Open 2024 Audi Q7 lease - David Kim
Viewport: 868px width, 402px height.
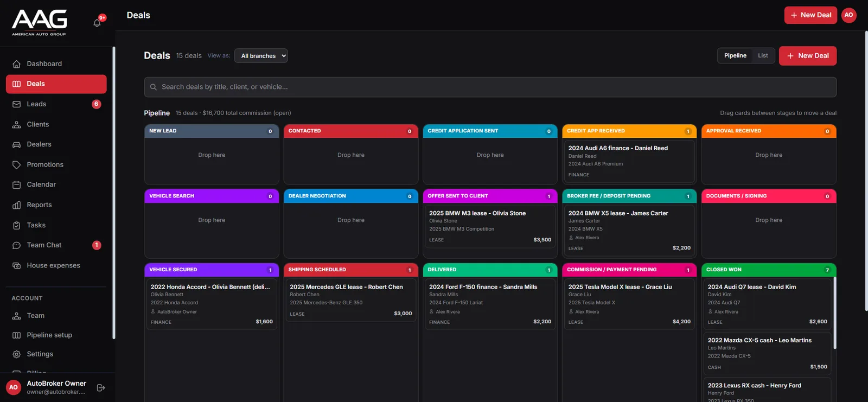click(768, 304)
